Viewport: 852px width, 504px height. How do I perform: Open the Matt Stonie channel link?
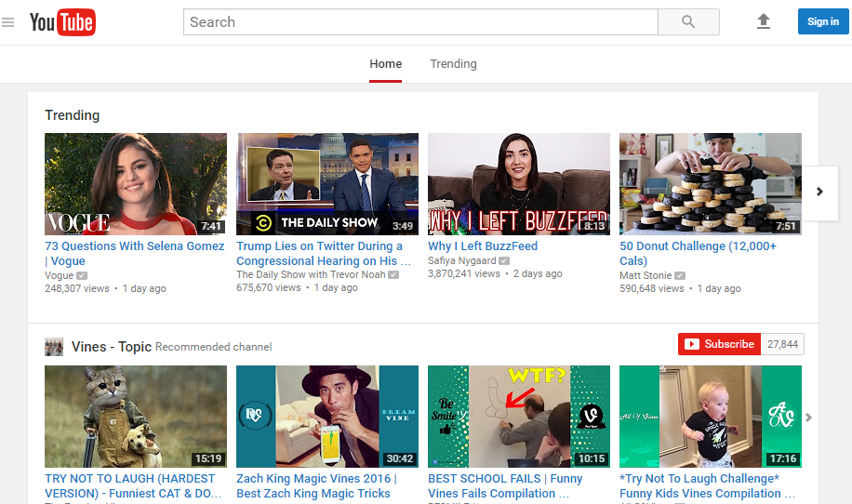(x=646, y=275)
